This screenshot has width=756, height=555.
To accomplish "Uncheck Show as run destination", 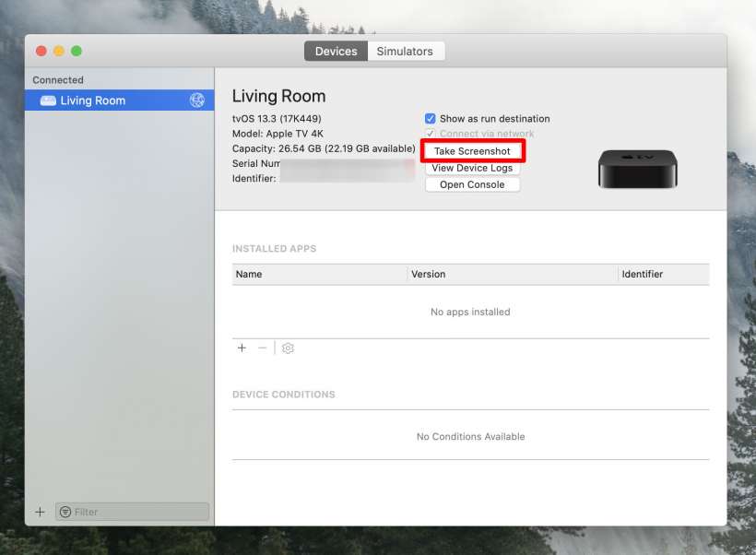I will [x=430, y=119].
